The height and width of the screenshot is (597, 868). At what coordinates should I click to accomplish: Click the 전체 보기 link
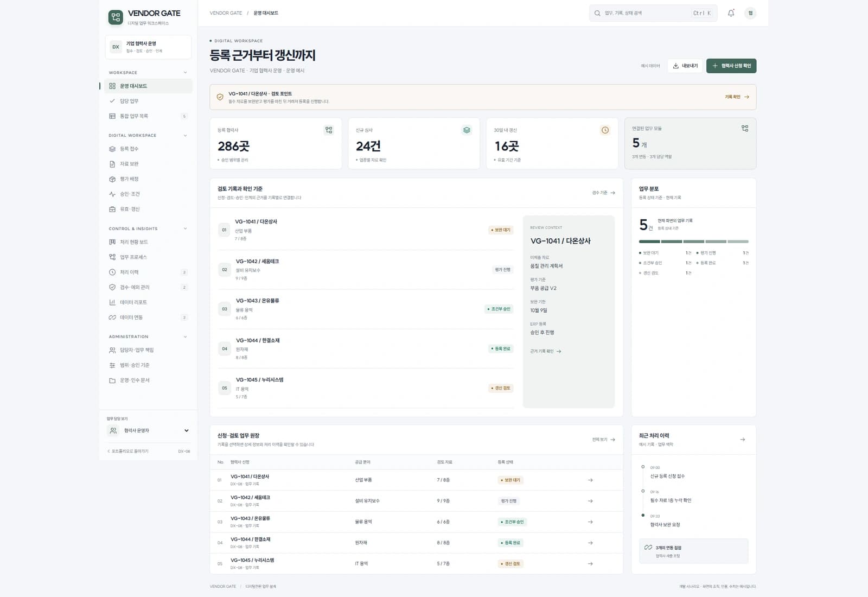pyautogui.click(x=603, y=440)
